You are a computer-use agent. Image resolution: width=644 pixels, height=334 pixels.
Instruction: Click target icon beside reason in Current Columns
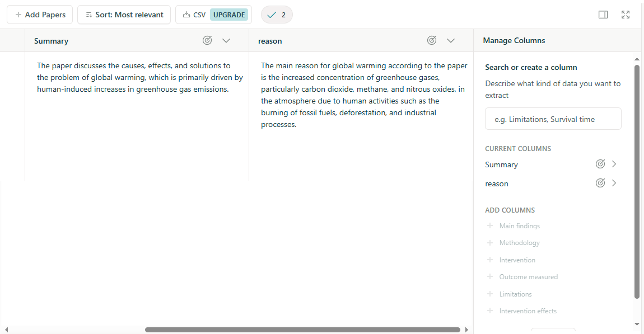point(600,183)
